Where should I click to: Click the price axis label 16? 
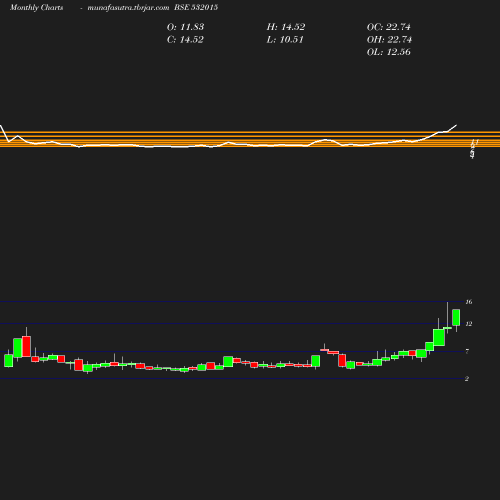[469, 302]
